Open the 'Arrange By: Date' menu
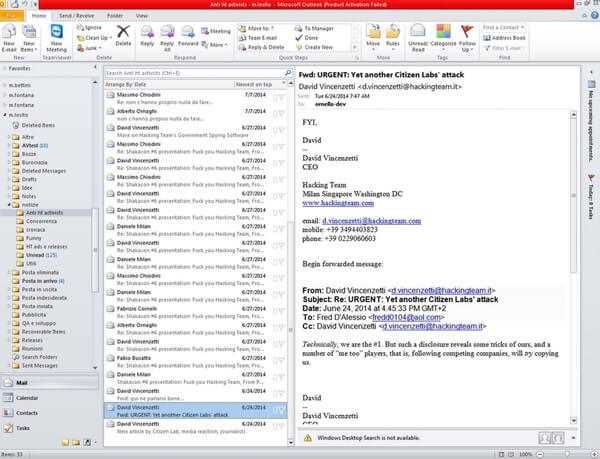The width and height of the screenshot is (600, 459). click(126, 84)
